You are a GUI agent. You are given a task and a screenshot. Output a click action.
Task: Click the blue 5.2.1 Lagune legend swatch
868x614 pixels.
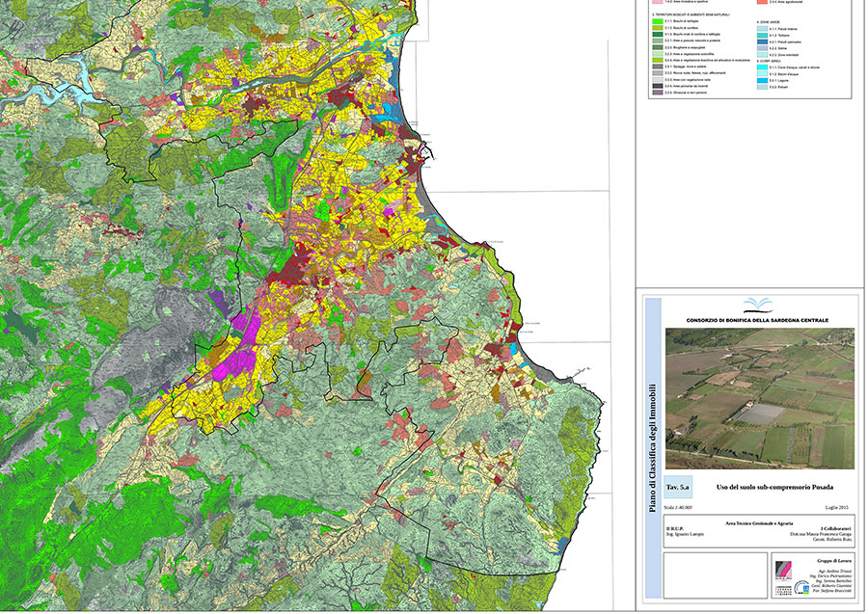coord(762,81)
